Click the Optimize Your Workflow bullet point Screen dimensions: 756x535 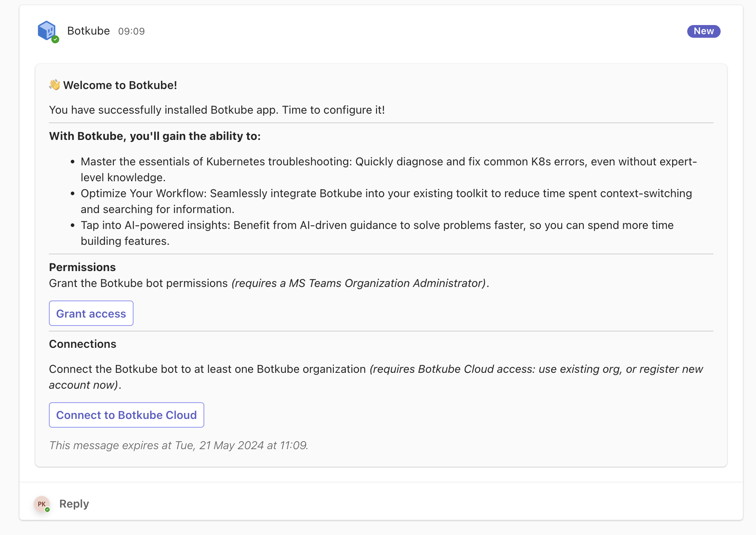coord(386,201)
